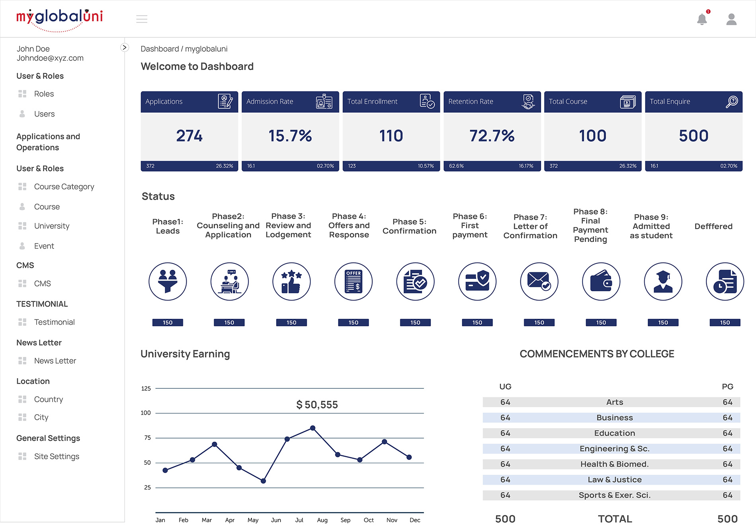Open University in the sidebar
Viewport: 756px width, 532px height.
[52, 226]
